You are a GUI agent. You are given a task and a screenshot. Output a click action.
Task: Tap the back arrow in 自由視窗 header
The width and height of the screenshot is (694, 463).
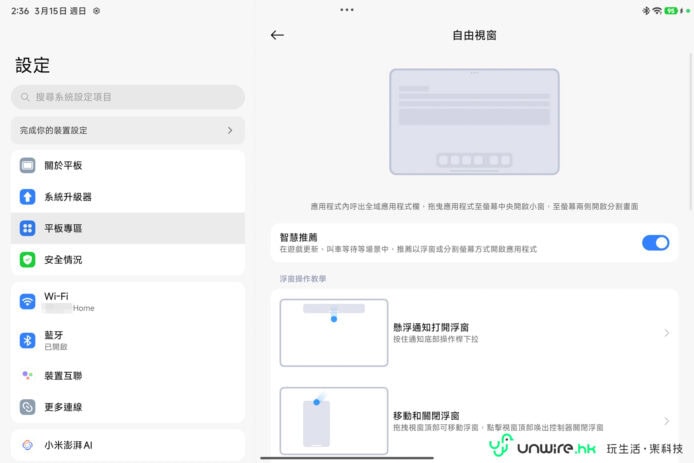(x=277, y=35)
